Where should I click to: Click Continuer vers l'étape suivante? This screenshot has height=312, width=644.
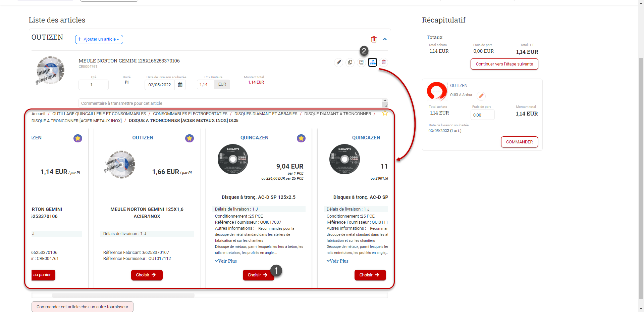point(504,64)
